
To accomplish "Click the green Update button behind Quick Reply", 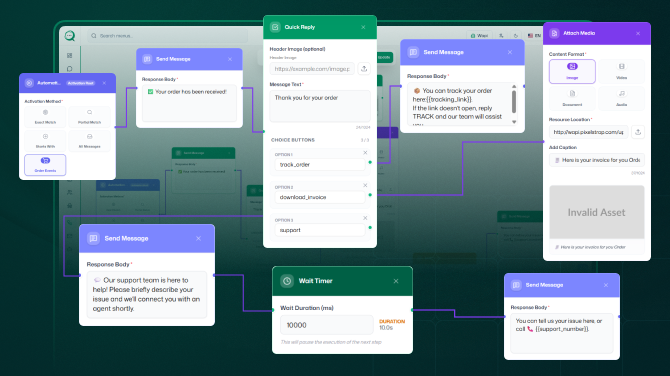I will [x=384, y=57].
